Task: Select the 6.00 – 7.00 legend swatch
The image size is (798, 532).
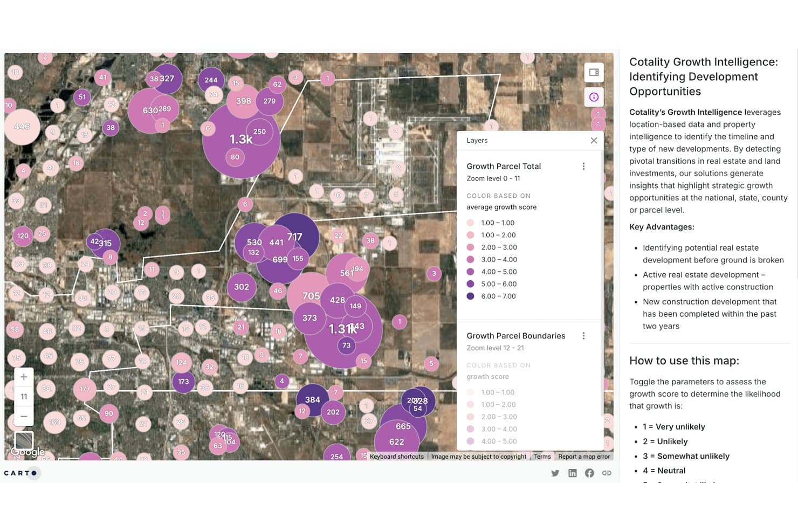Action: 470,296
